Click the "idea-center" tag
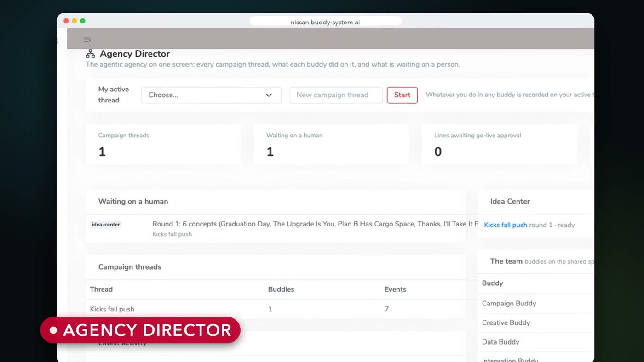The height and width of the screenshot is (362, 644). coord(106,225)
